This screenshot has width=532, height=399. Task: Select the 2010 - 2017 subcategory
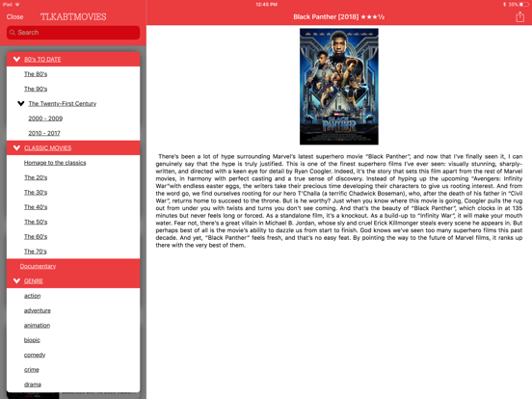44,133
